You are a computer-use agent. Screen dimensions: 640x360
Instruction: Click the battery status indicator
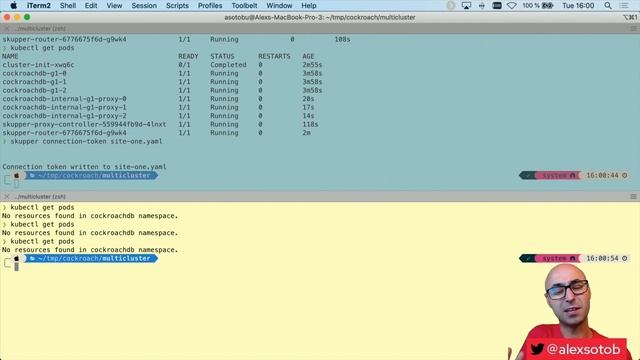coord(538,6)
